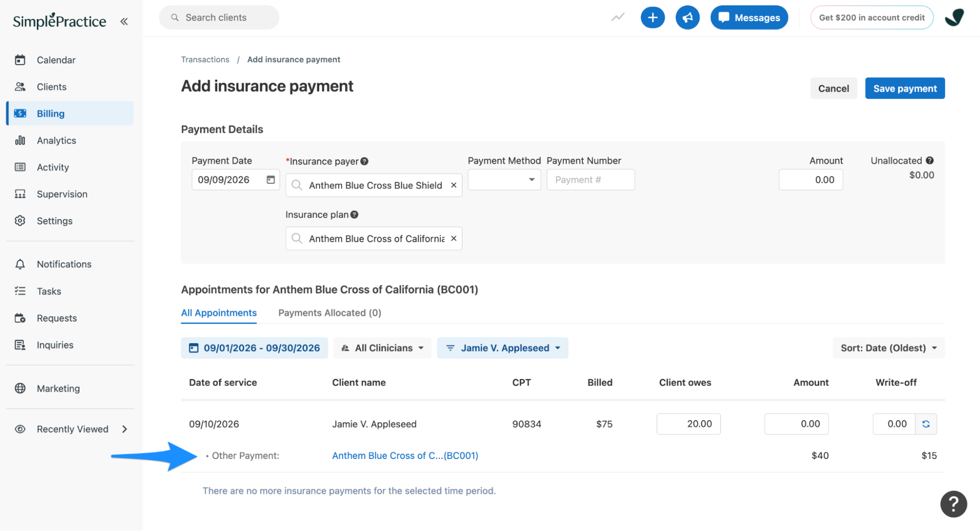Image resolution: width=980 pixels, height=531 pixels.
Task: Click the row Amount 0.00 field for Jamie
Action: point(796,424)
